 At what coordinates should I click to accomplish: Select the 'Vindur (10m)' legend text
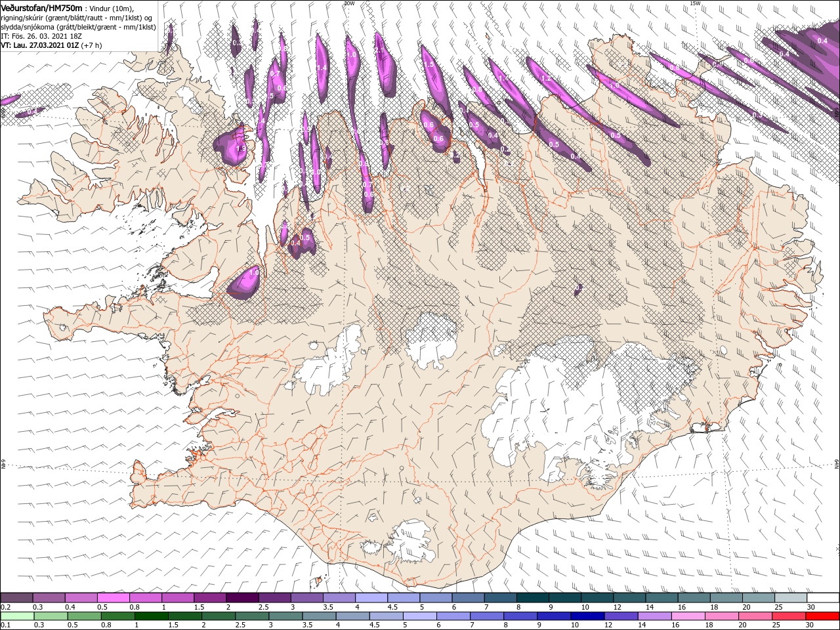[111, 7]
